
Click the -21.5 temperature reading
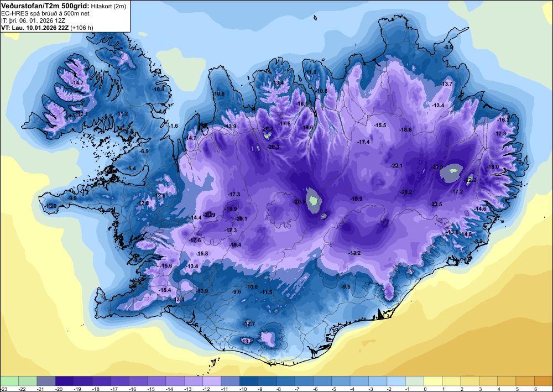pos(437,167)
